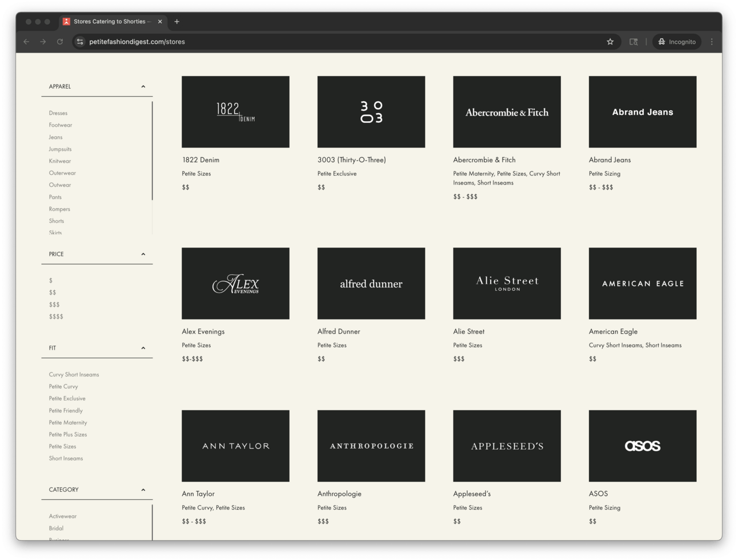Click the Category list scrollbar

pyautogui.click(x=152, y=522)
